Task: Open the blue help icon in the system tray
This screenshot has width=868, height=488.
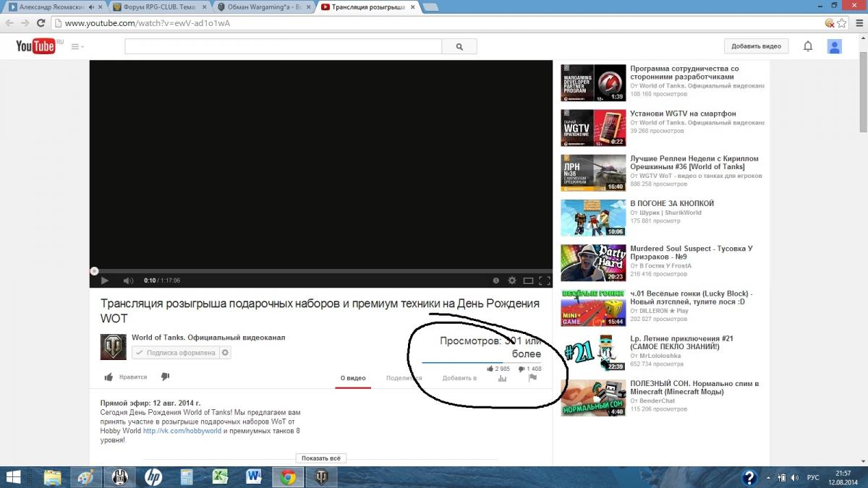Action: (750, 477)
